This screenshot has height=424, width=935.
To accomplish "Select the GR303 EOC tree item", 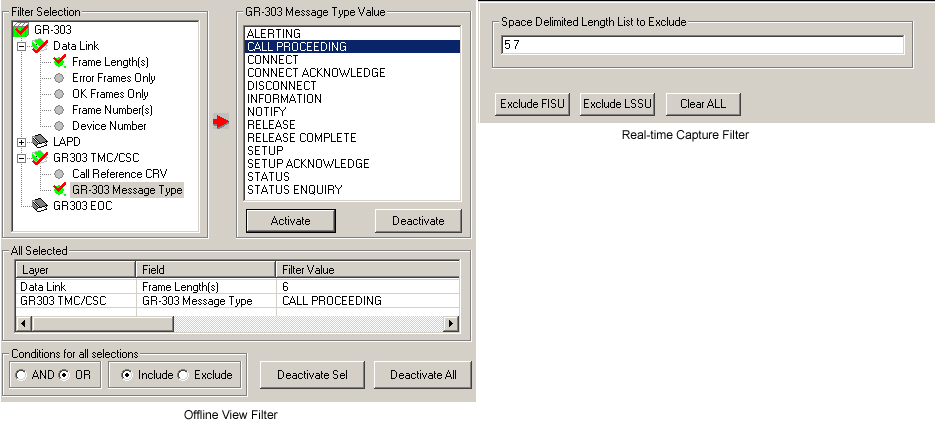I will point(82,206).
